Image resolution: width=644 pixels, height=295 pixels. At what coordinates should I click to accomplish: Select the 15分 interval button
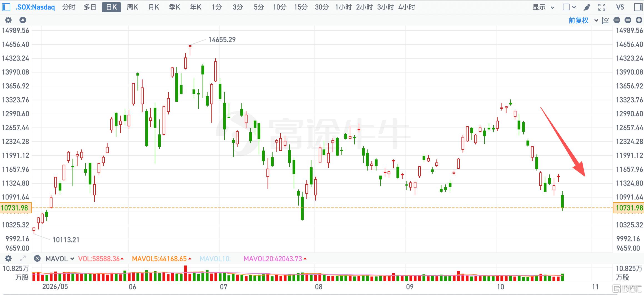pos(301,7)
